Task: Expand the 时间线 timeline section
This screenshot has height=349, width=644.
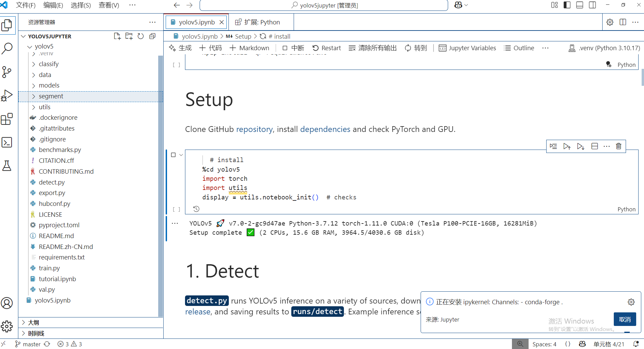Action: (91, 333)
